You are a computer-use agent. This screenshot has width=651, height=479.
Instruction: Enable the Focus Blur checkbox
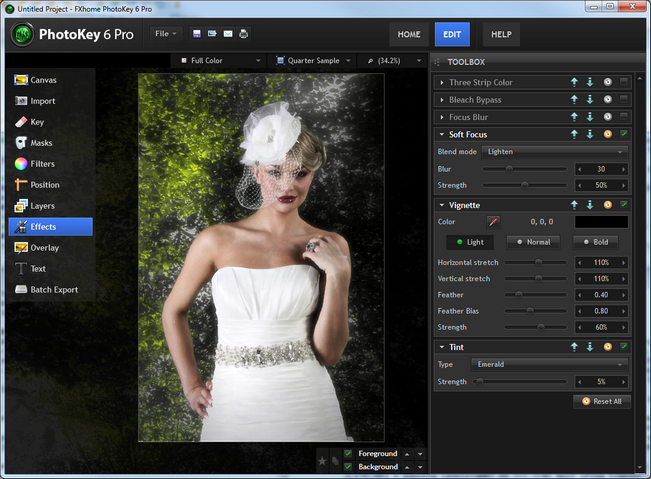click(624, 116)
